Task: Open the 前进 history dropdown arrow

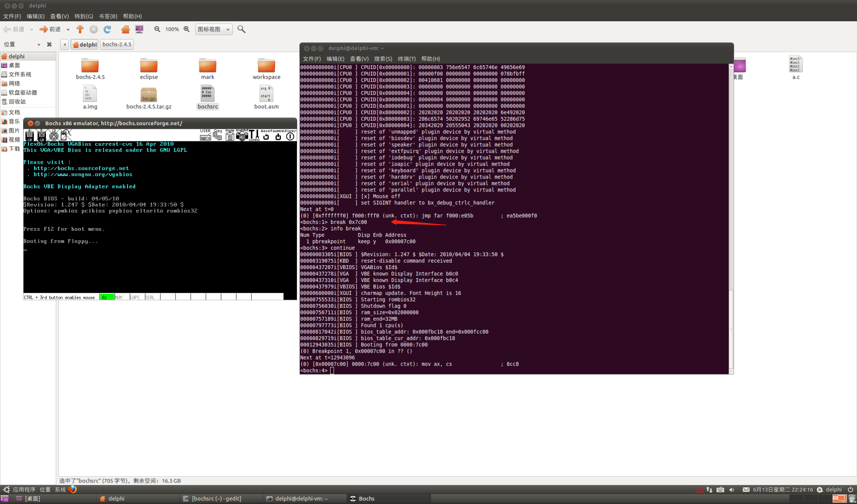Action: pos(68,30)
